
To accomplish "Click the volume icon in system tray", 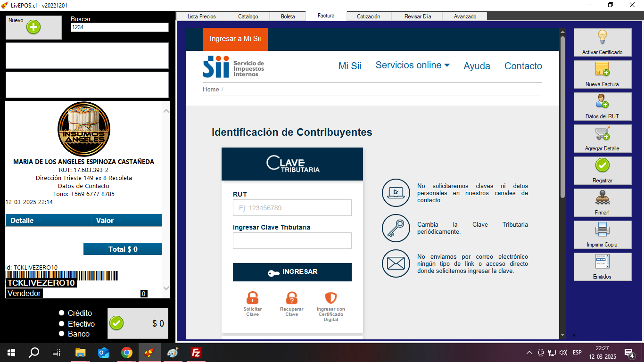I will 563,353.
